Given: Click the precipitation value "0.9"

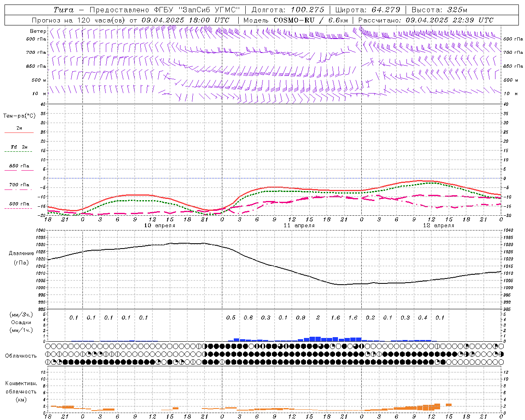Looking at the screenshot, I should (301, 317).
